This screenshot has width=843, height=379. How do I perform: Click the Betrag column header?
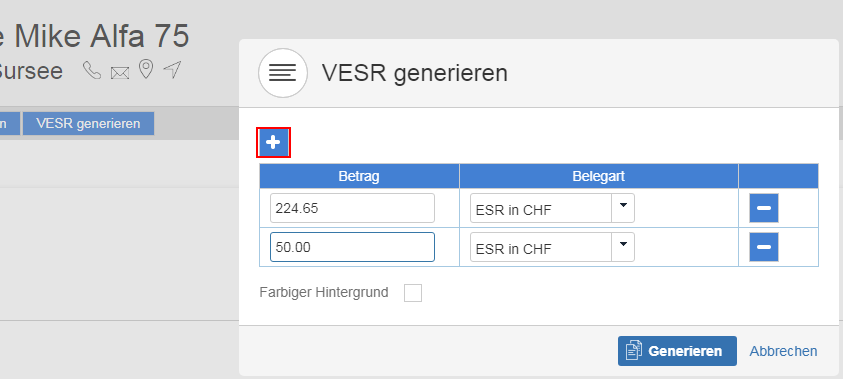click(x=359, y=176)
